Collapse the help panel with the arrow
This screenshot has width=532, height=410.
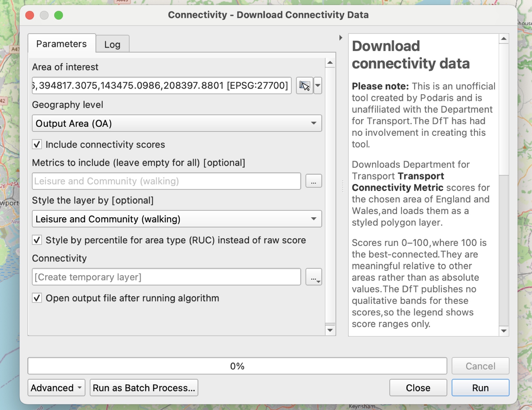click(341, 38)
